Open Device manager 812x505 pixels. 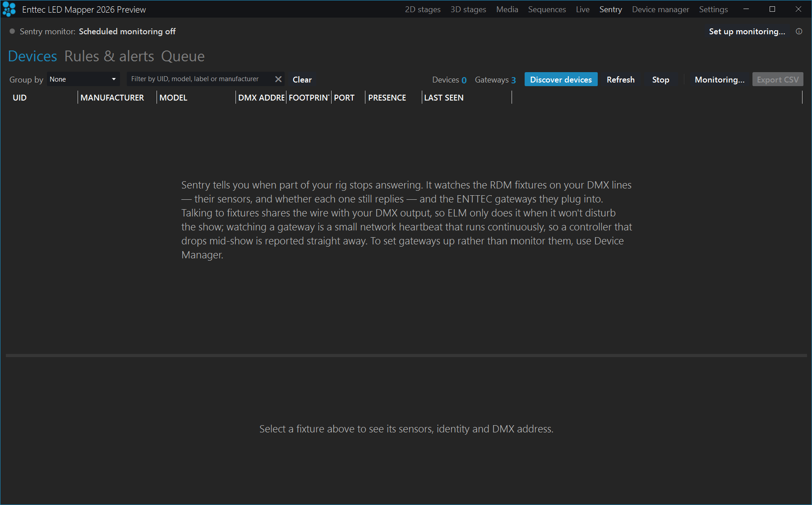coord(660,9)
